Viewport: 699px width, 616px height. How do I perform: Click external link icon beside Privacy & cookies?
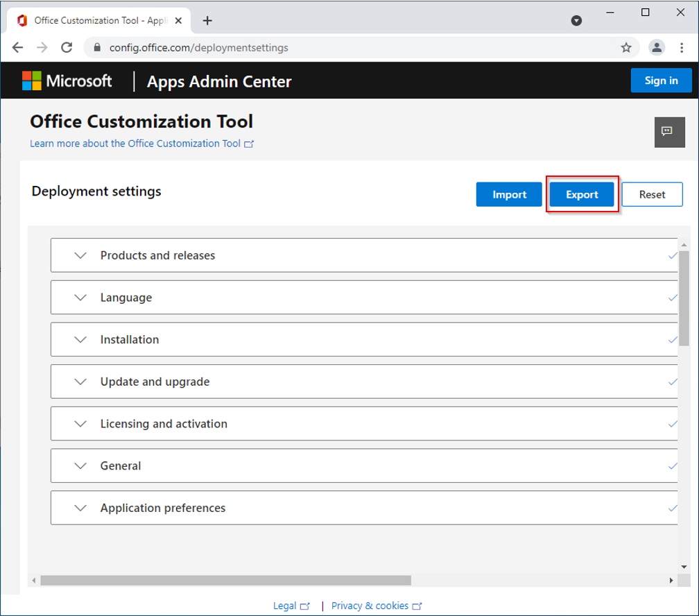[x=417, y=606]
